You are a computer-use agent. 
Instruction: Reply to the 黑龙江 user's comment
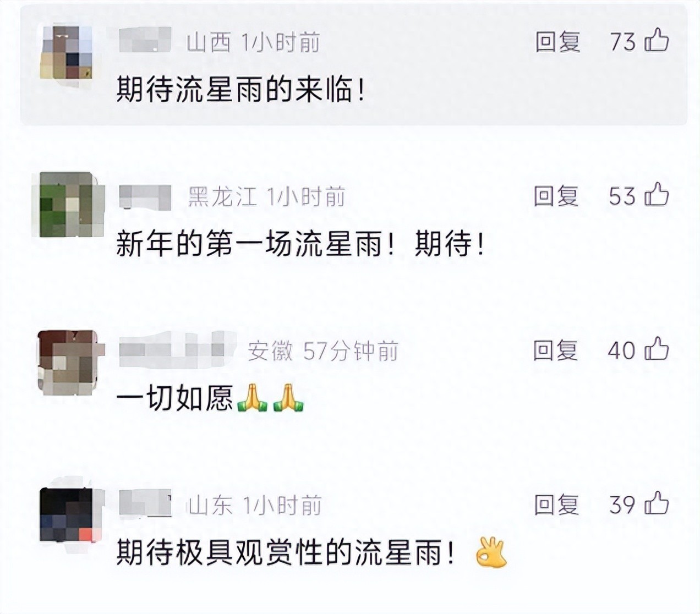pos(556,196)
